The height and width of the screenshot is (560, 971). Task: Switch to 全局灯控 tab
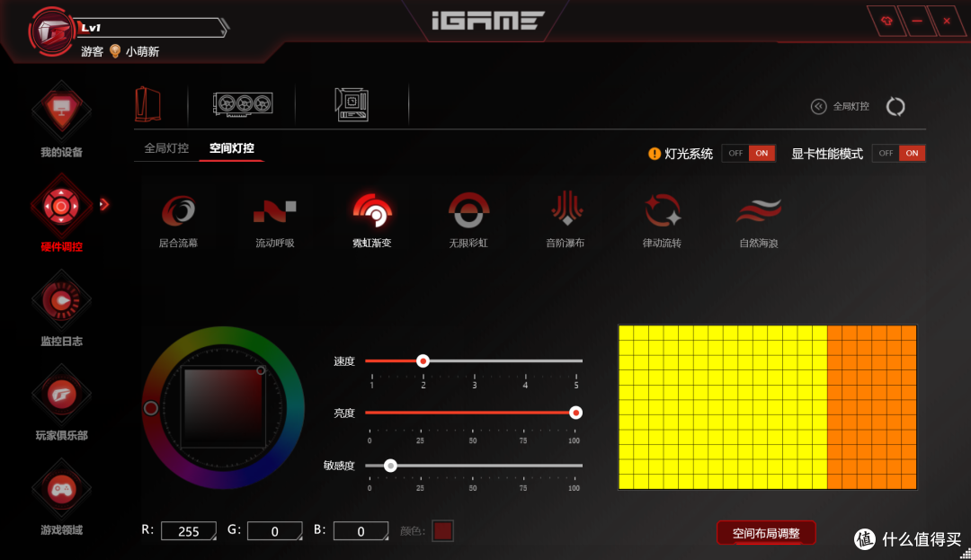tap(166, 148)
